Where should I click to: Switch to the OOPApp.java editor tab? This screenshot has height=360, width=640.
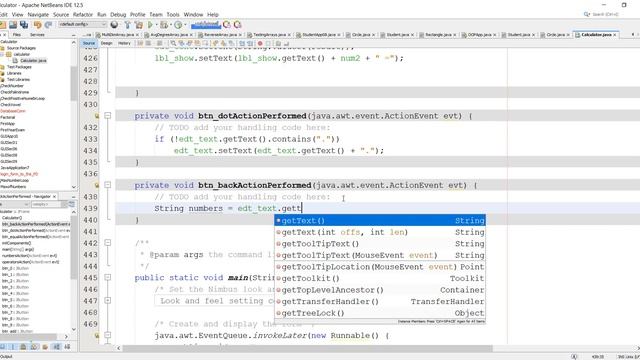coord(479,35)
